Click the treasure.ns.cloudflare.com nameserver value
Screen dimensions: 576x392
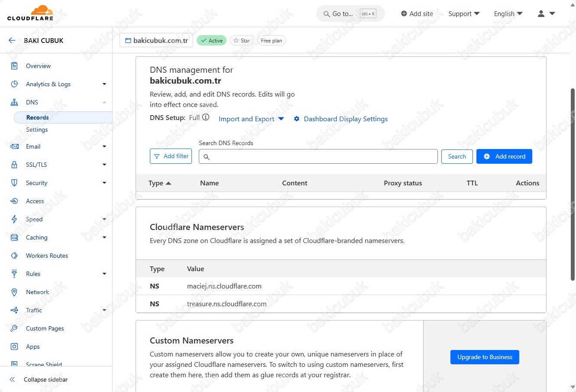227,304
